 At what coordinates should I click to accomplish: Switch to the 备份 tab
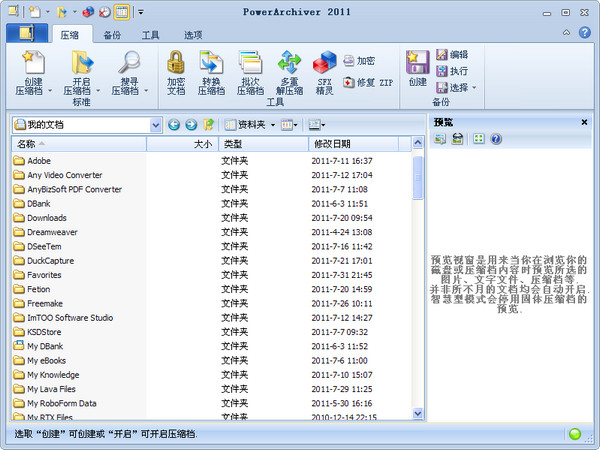click(112, 35)
